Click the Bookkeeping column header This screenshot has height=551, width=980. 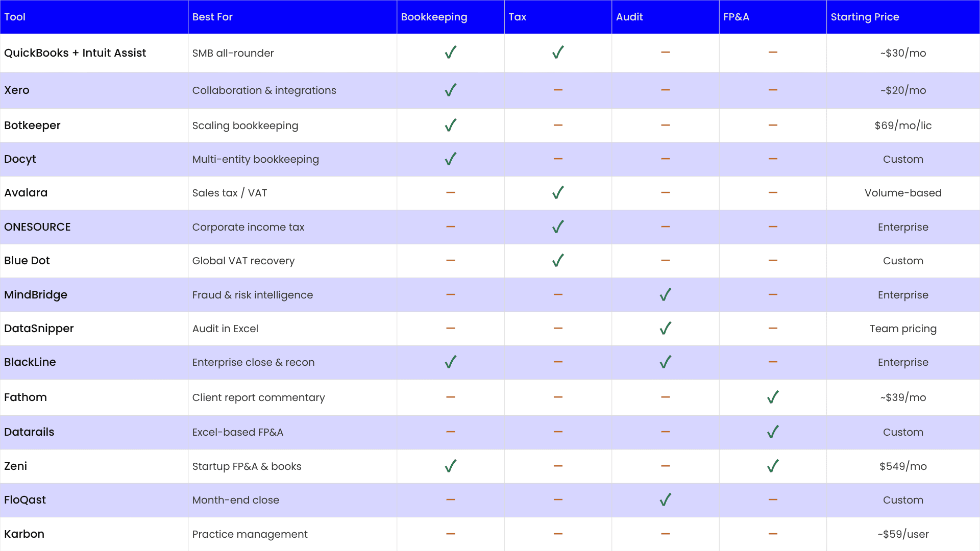pyautogui.click(x=434, y=17)
